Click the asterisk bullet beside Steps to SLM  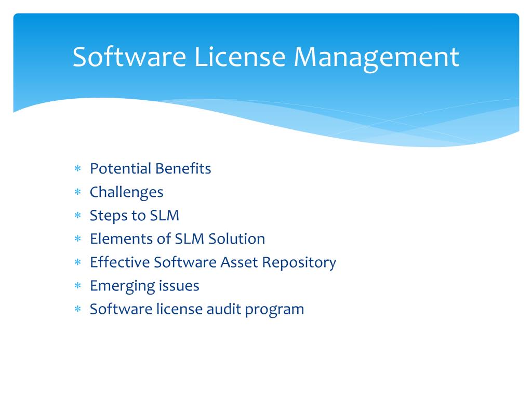(x=78, y=215)
